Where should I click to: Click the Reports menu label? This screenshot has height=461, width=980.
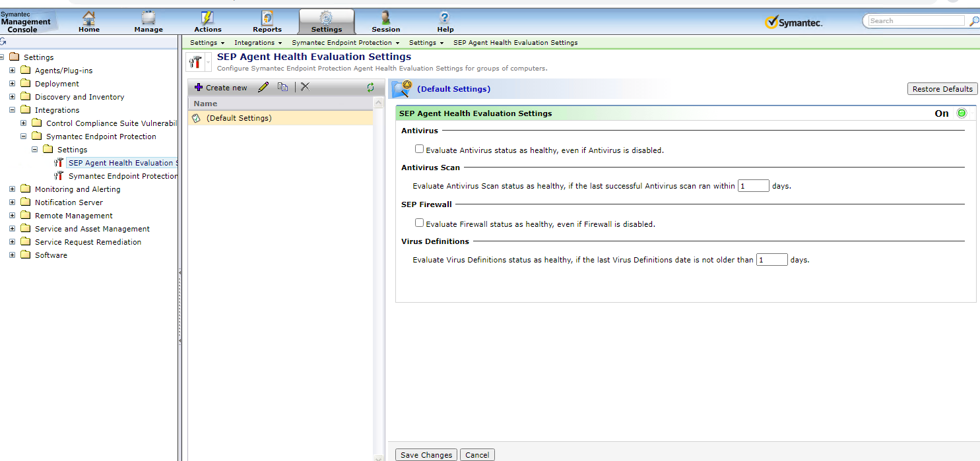point(267,30)
